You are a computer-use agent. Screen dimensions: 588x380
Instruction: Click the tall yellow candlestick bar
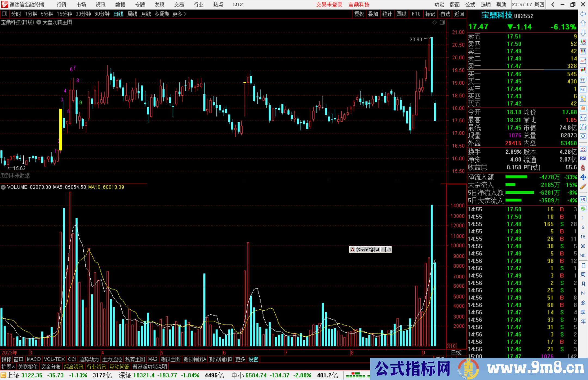61,129
